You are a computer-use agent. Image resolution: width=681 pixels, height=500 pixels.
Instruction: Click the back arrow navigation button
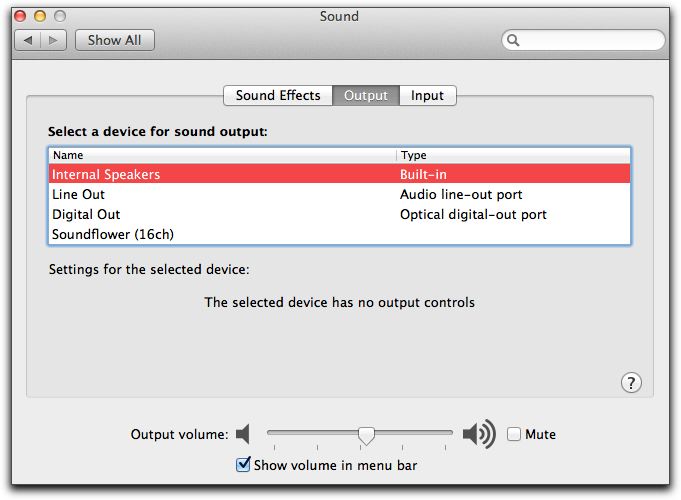(28, 40)
